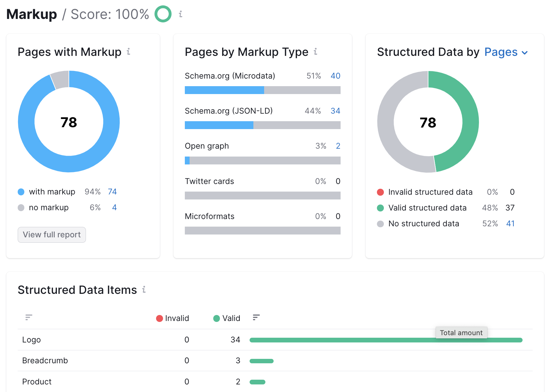551x392 pixels.
Task: Click the red Invalid structured data legend dot
Action: [380, 192]
